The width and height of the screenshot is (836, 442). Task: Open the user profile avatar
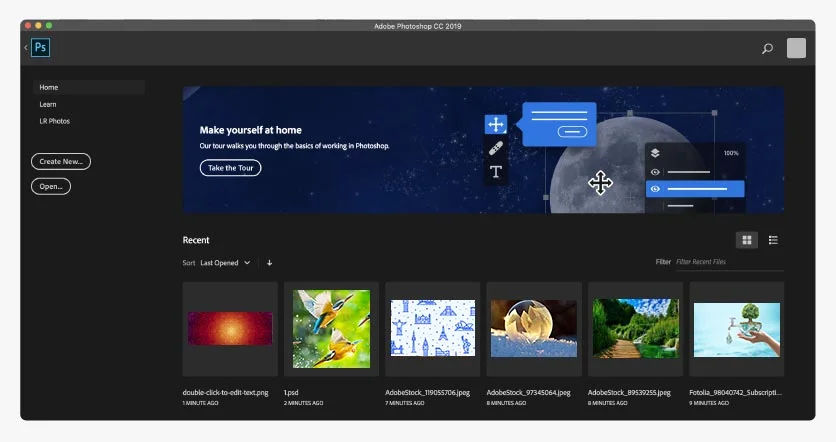click(x=796, y=48)
